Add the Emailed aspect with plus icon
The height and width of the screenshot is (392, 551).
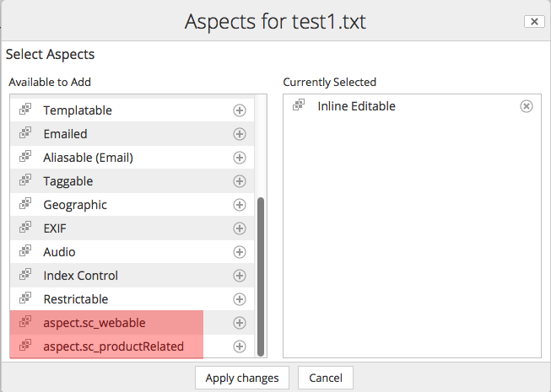(240, 134)
